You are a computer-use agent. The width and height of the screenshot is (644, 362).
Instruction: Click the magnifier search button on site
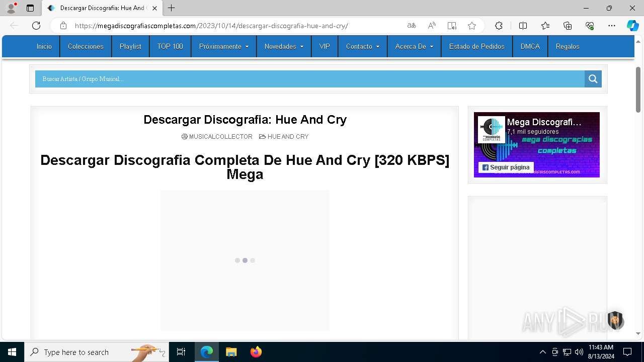(593, 79)
